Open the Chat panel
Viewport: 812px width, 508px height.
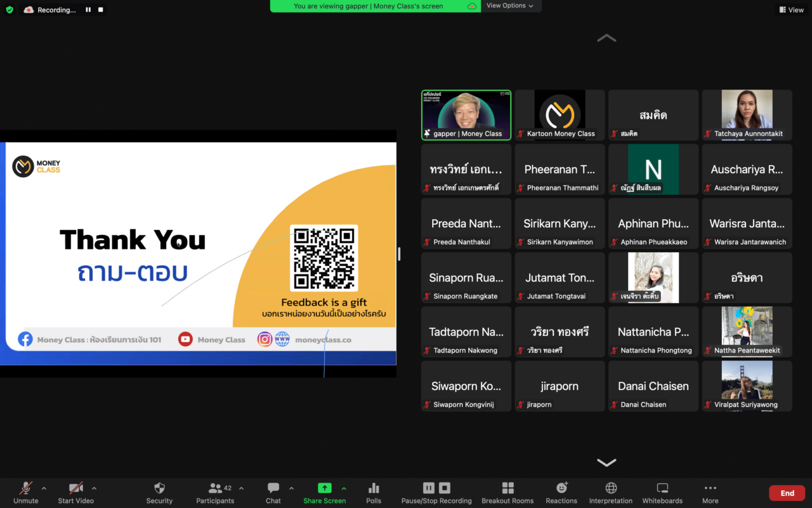(x=273, y=488)
